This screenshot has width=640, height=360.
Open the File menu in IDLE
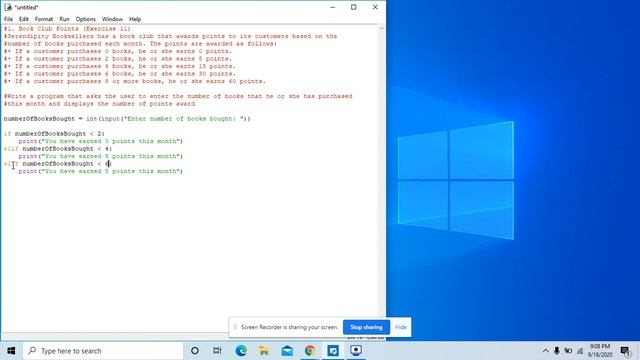tap(8, 19)
